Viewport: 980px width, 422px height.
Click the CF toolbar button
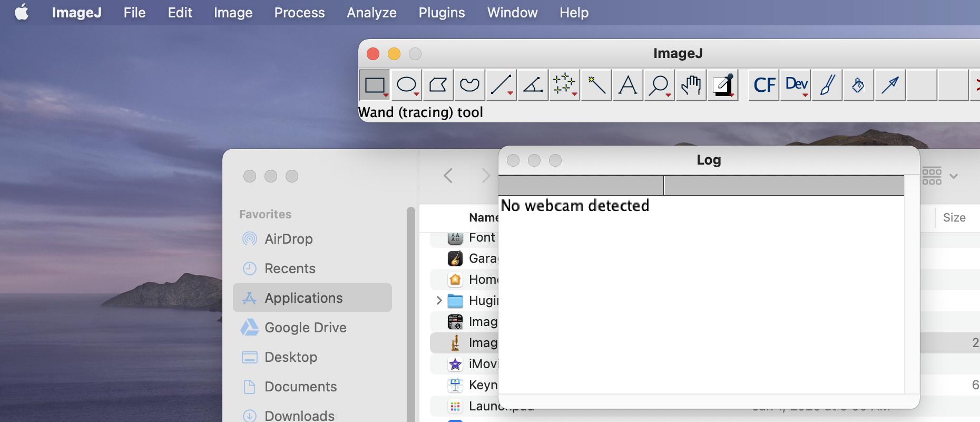pyautogui.click(x=764, y=85)
